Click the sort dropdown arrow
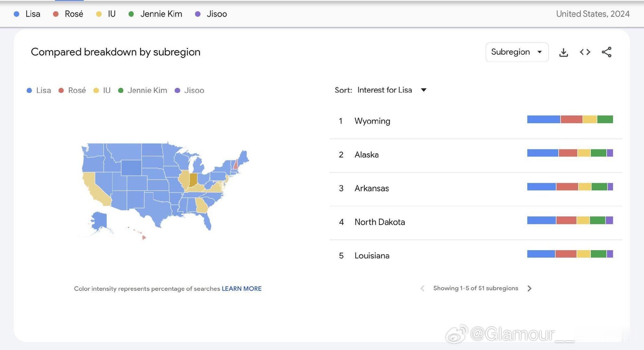 click(424, 90)
